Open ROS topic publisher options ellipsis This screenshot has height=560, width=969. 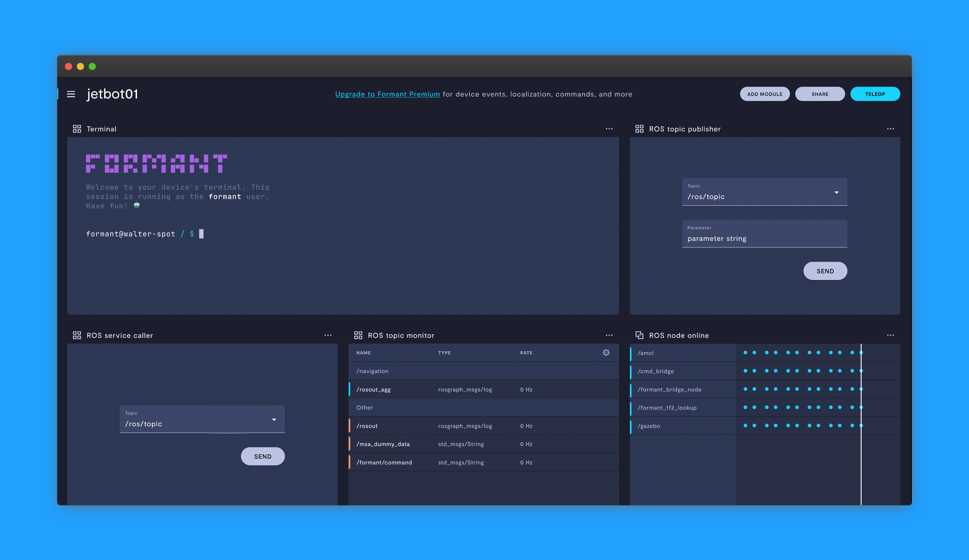pyautogui.click(x=891, y=129)
